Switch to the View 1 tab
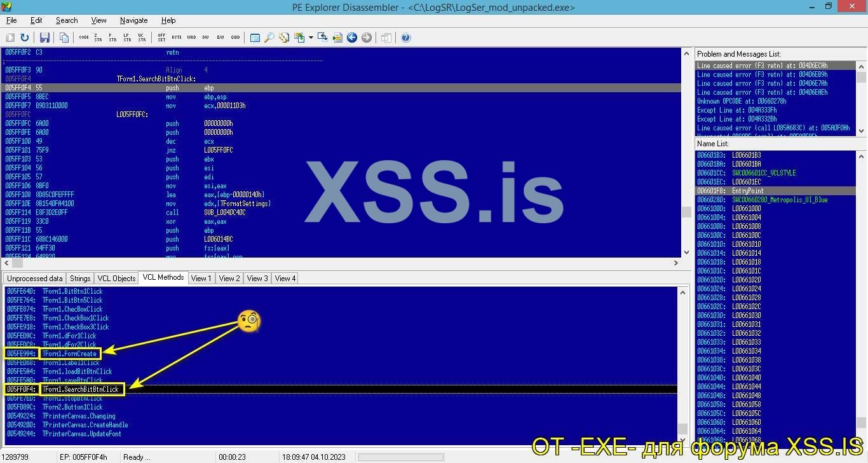868x463 pixels. [201, 279]
